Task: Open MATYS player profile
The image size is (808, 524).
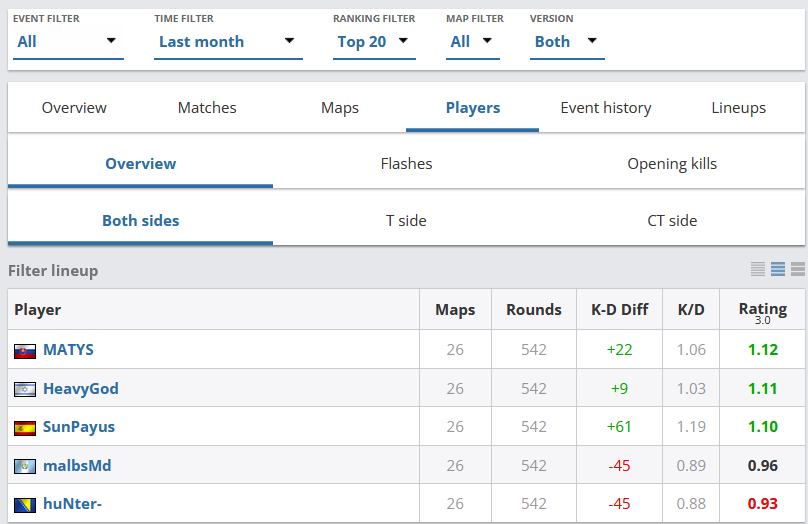Action: pos(68,350)
